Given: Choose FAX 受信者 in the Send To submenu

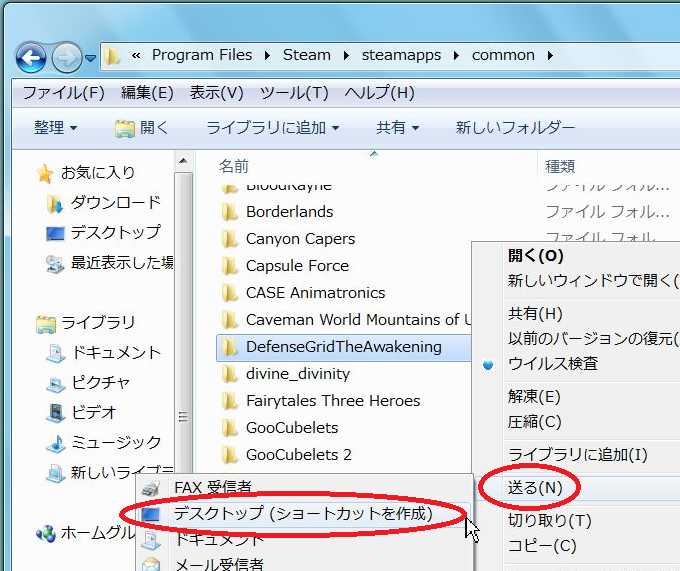Looking at the screenshot, I should click(213, 487).
